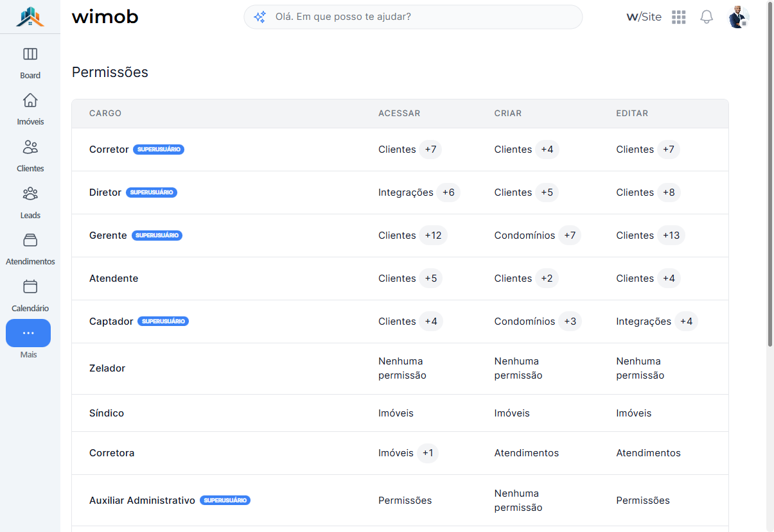Expand +7 in Corretor Editar column

[x=669, y=150]
